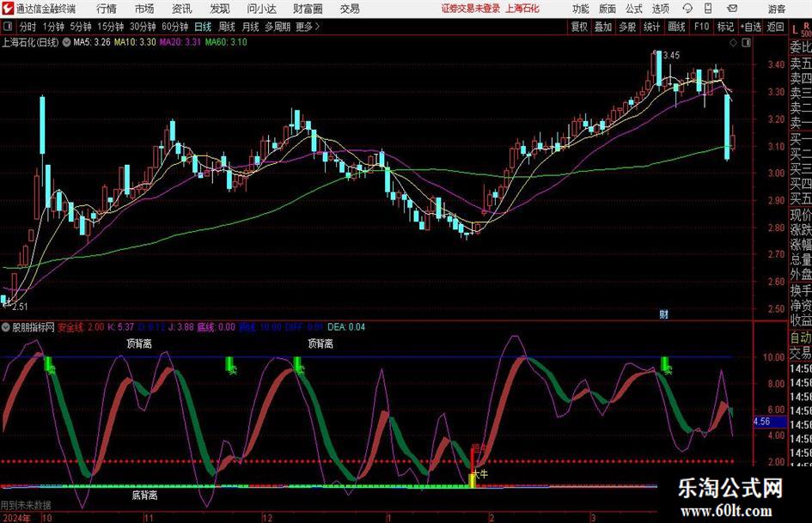Screen dimensions: 812x523
Task: Open the 财富圈 menu
Action: click(x=308, y=9)
